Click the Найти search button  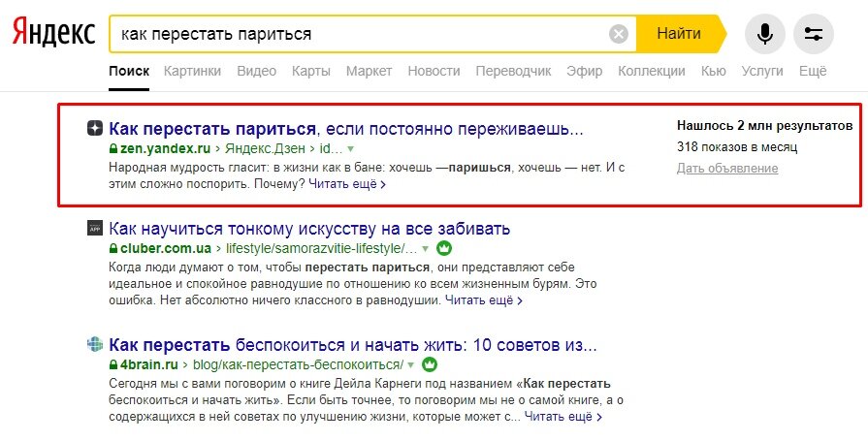pos(681,34)
